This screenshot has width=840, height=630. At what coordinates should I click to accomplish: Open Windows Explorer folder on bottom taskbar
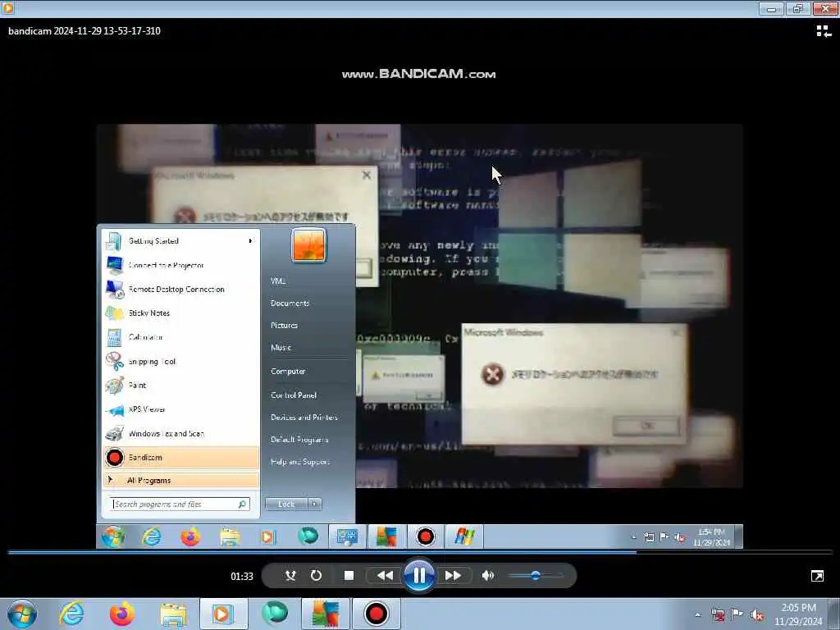point(173,614)
